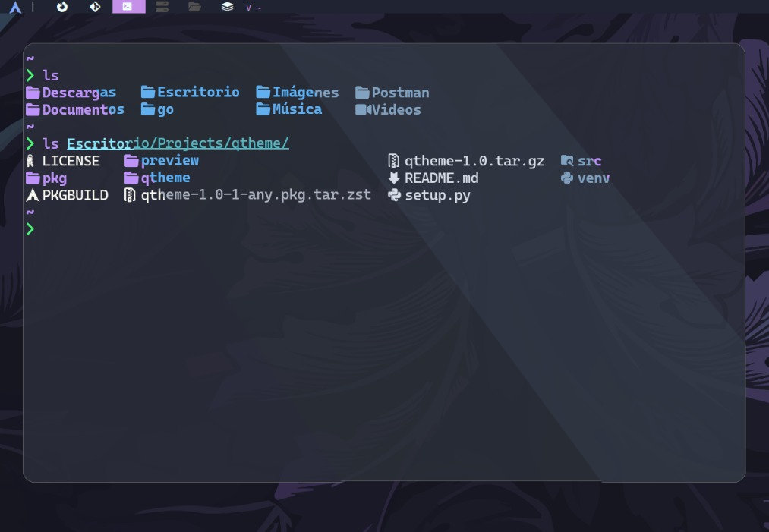The width and height of the screenshot is (769, 532).
Task: Switch to the server workspace icon
Action: point(162,7)
